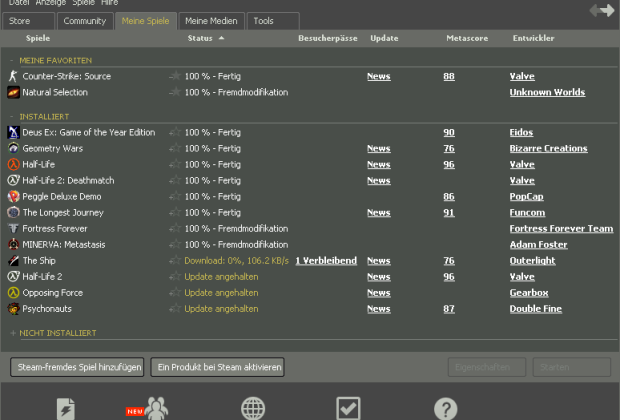This screenshot has height=420, width=620.
Task: Toggle favorite star for The Ship
Action: [175, 261]
